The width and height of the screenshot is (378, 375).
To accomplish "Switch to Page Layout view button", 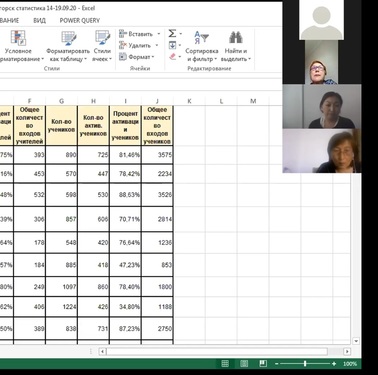I will point(244,364).
